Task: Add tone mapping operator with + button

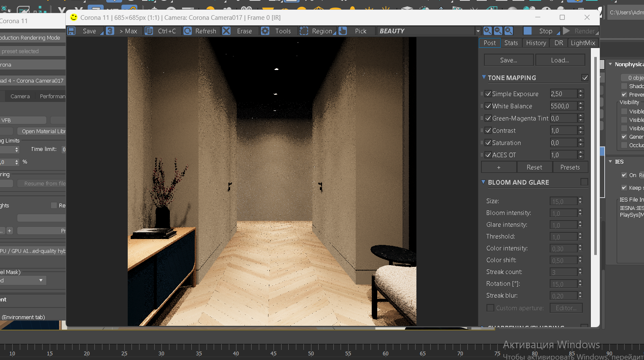Action: coord(499,167)
